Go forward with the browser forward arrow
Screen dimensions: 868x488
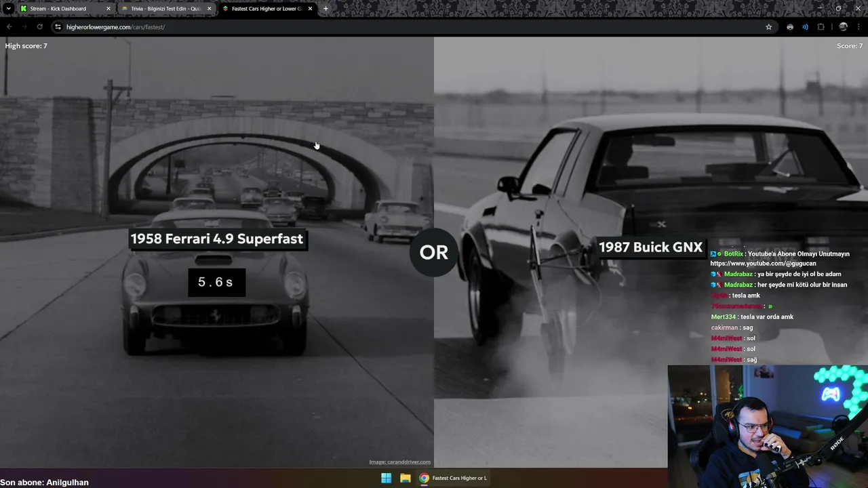pos(24,27)
